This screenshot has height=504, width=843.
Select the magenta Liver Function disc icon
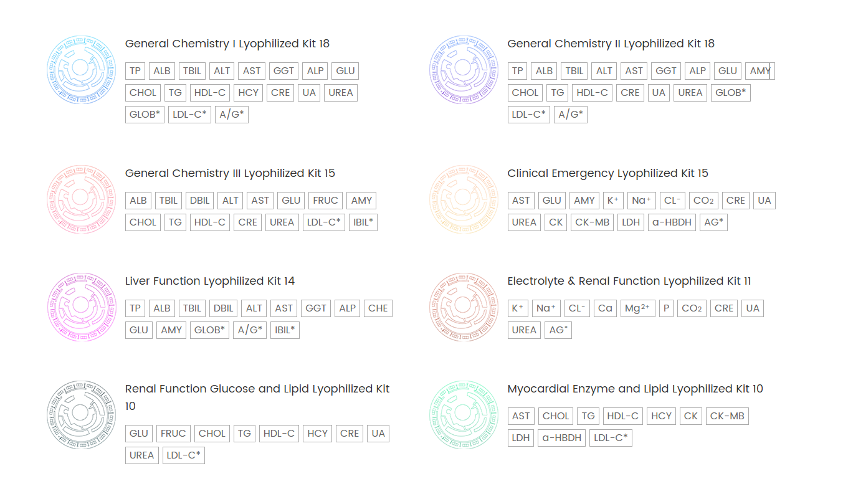[x=81, y=307]
